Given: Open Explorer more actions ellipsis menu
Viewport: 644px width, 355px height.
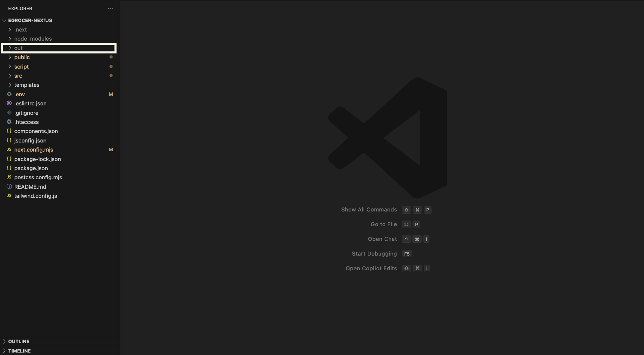Looking at the screenshot, I should (110, 8).
